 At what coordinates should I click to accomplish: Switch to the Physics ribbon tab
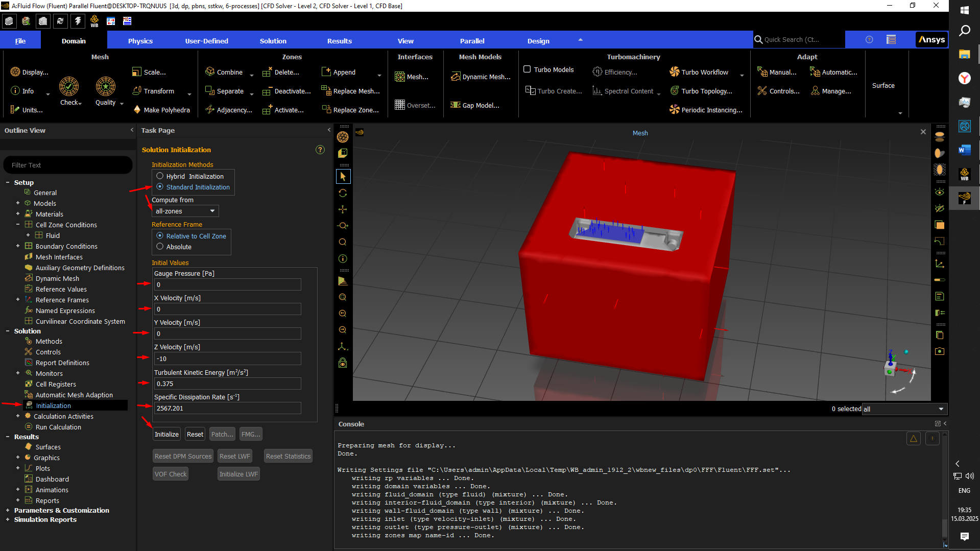coord(140,41)
